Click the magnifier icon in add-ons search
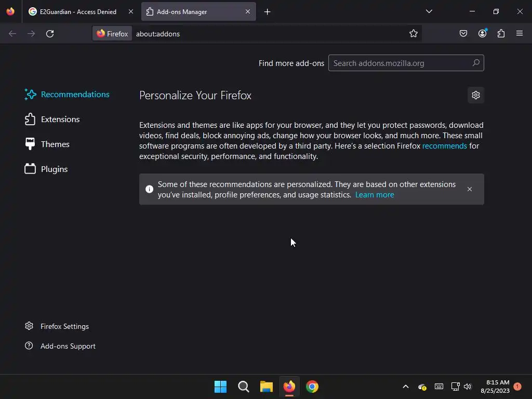This screenshot has width=532, height=399. (x=476, y=63)
